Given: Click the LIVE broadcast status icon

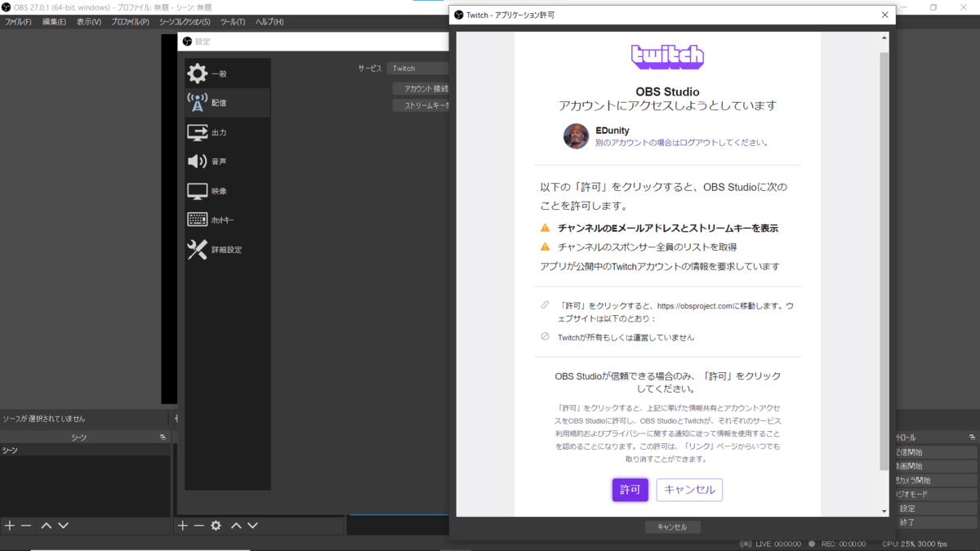Looking at the screenshot, I should [746, 544].
